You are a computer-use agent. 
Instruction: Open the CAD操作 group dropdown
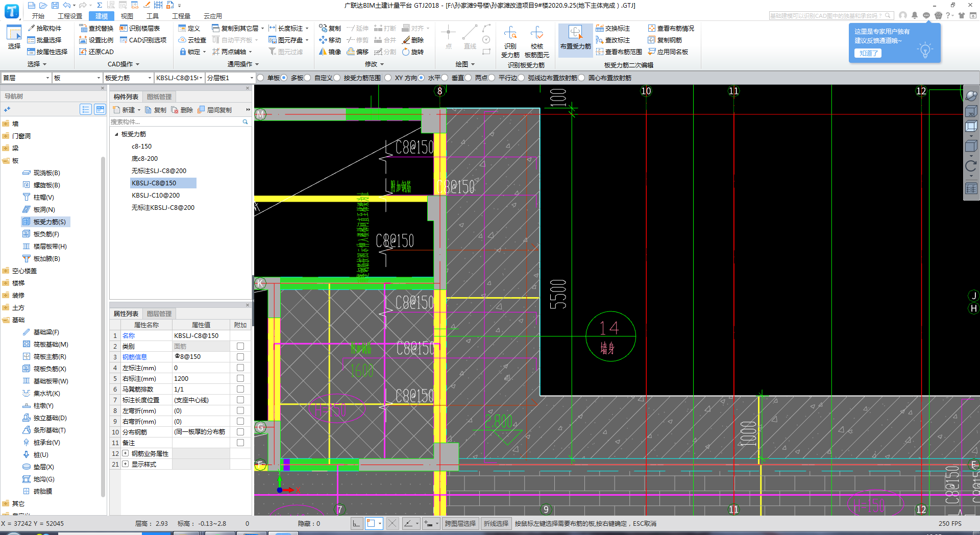123,64
